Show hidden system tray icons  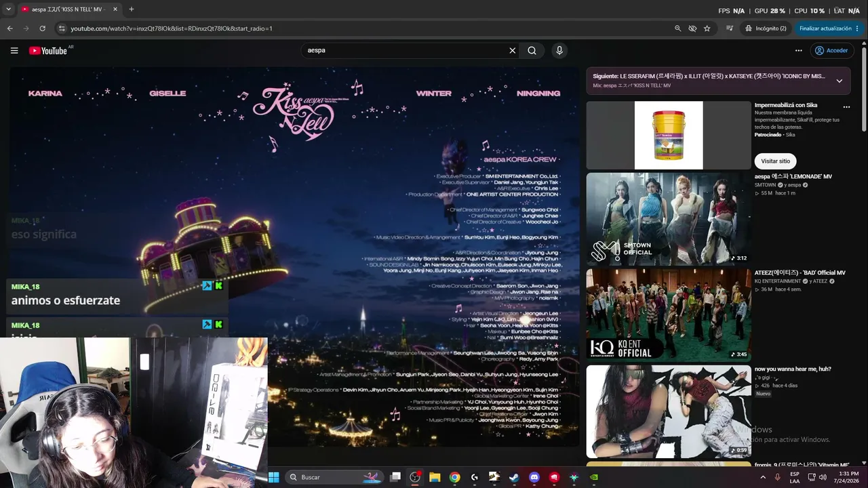(763, 477)
